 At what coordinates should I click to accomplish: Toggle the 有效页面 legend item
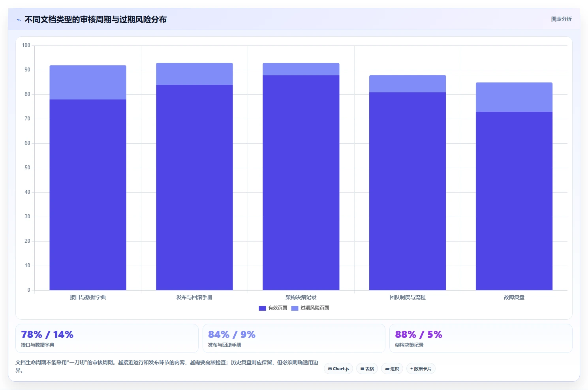273,308
